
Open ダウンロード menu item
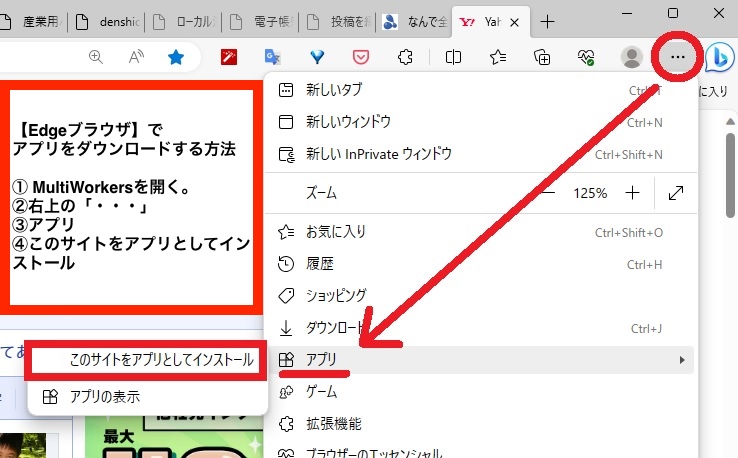(x=480, y=328)
